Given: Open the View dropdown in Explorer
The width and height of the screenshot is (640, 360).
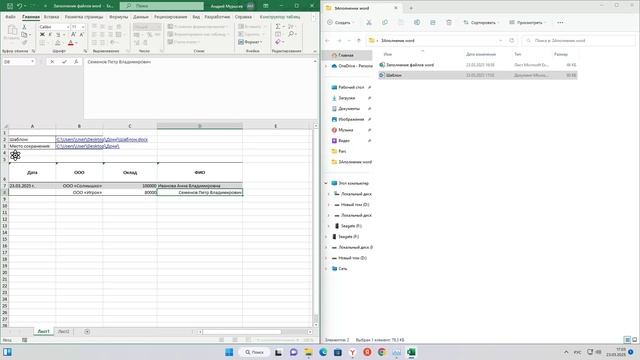Looking at the screenshot, I should 527,22.
